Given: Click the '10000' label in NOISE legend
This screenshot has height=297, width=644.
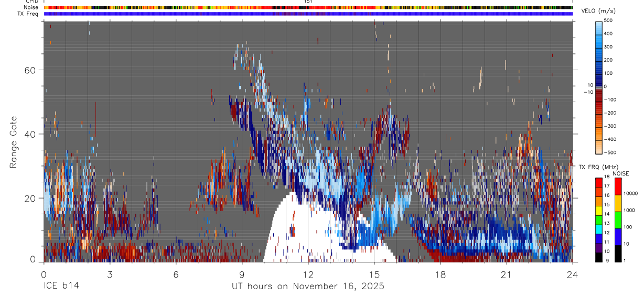Looking at the screenshot, I should pos(631,194).
